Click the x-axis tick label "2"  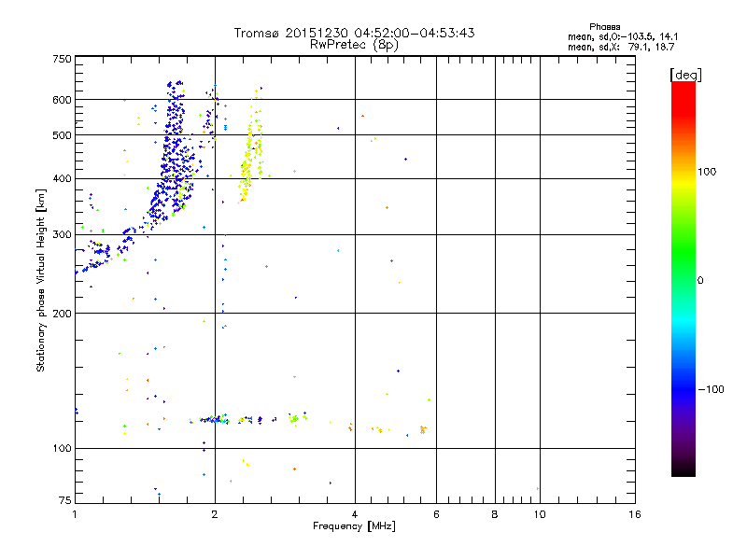click(215, 514)
